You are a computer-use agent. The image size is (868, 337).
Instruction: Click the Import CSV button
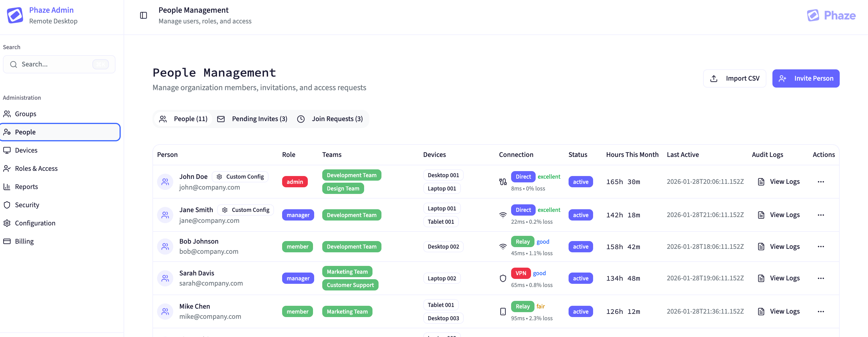tap(735, 78)
